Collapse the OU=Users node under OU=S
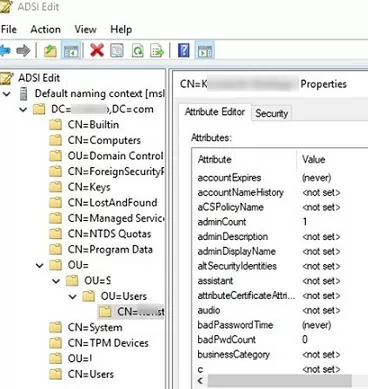The width and height of the screenshot is (368, 389). tap(72, 297)
